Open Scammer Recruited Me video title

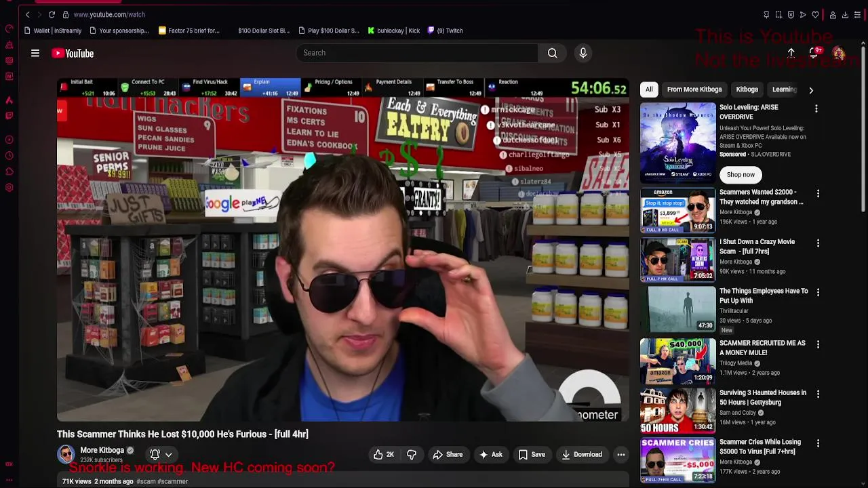pyautogui.click(x=762, y=348)
